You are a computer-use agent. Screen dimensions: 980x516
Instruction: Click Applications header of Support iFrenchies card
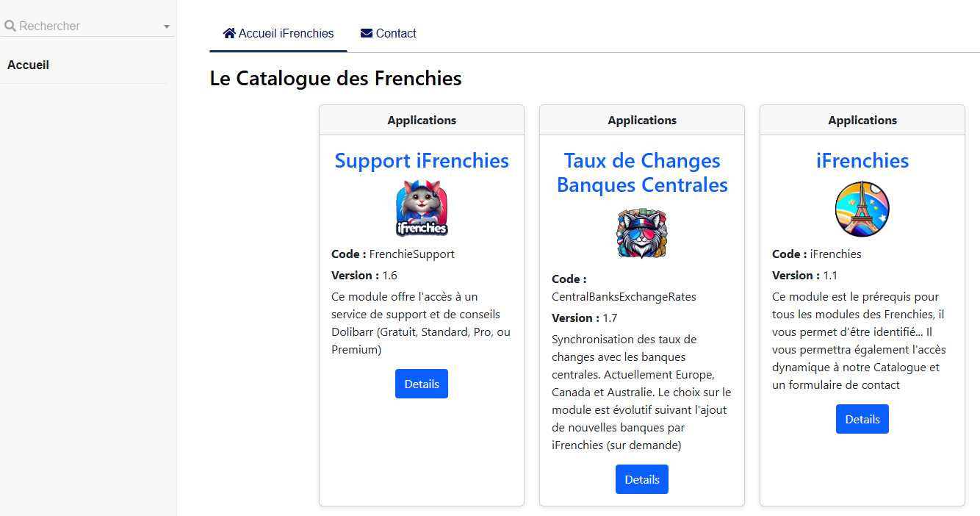pyautogui.click(x=422, y=120)
